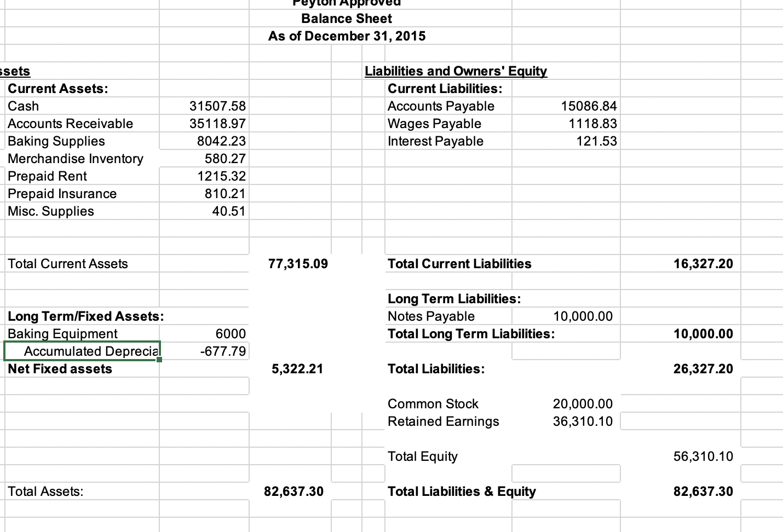Click the Accumulated Depreciation cell
The width and height of the screenshot is (783, 532).
[82, 351]
